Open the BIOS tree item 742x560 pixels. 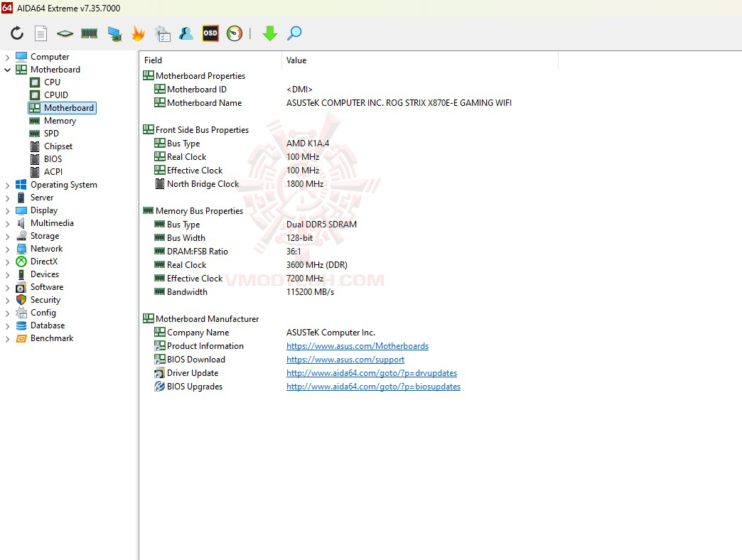[53, 159]
